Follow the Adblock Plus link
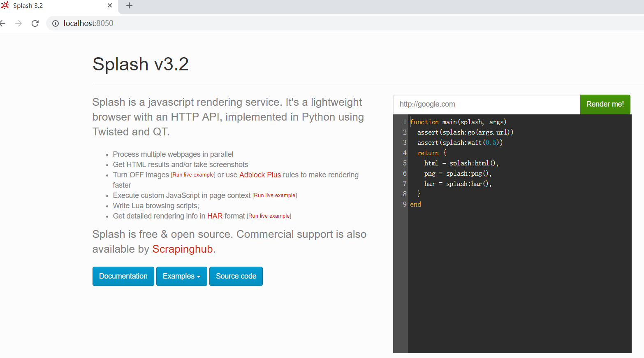Viewport: 644px width, 358px height. (260, 175)
